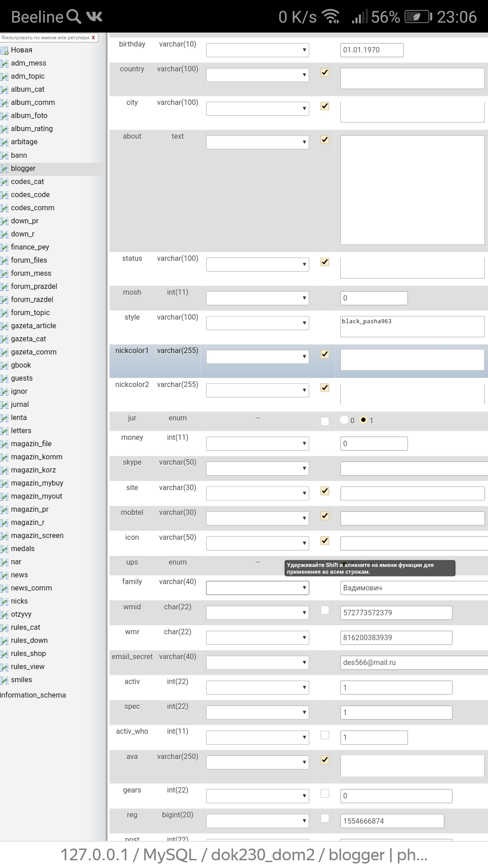Click the table icon next to news_comm
This screenshot has width=488, height=868.
(5, 588)
